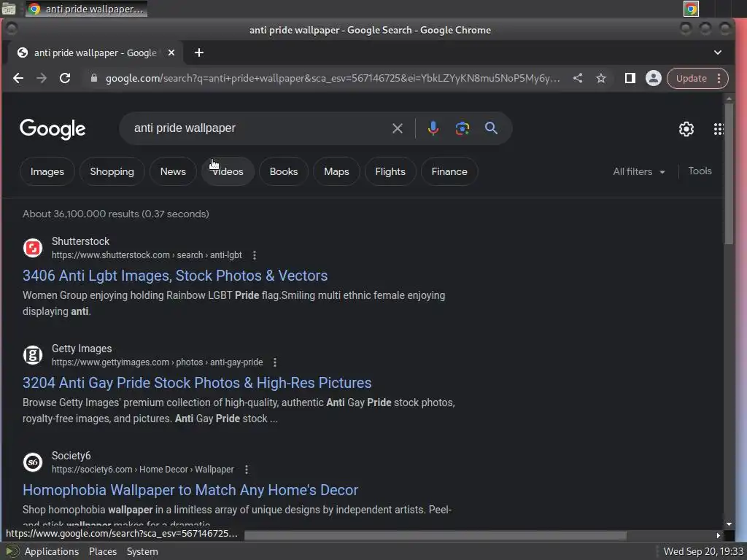Close the anti pride wallpaper tab
This screenshot has height=560, width=747.
pos(171,52)
